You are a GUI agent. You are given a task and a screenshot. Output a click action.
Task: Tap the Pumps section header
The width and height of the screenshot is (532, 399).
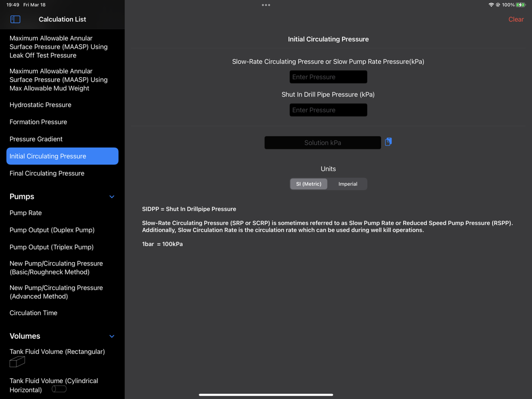pyautogui.click(x=22, y=196)
